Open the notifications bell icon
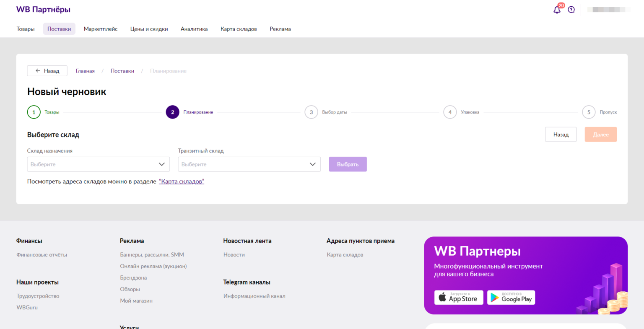Screen dimensions: 644x329 (x=557, y=10)
